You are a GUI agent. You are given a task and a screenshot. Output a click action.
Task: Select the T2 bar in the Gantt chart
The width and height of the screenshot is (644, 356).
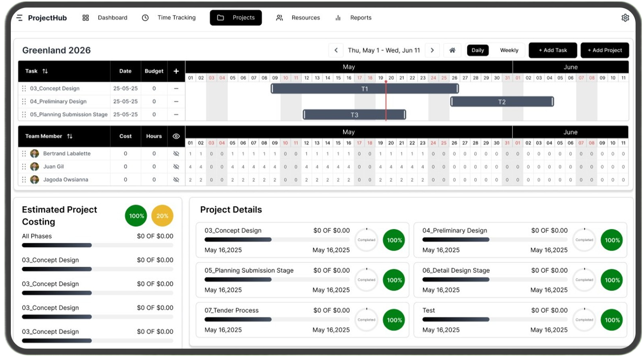click(502, 102)
